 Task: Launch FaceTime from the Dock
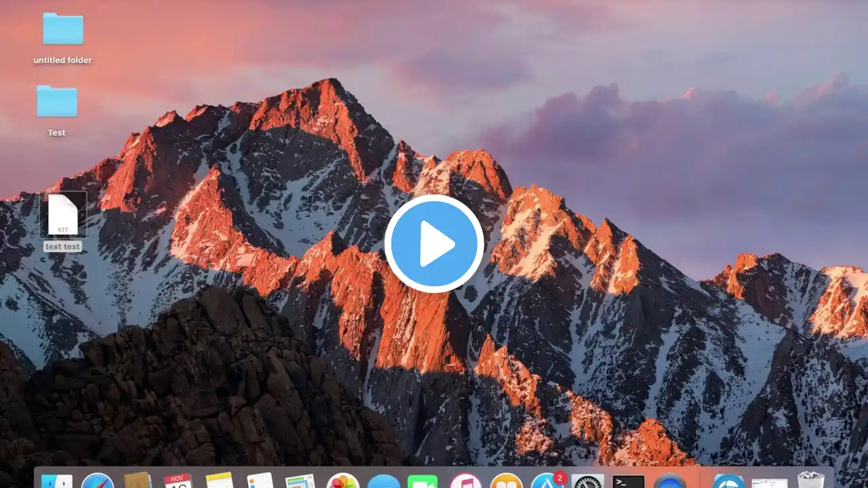tap(422, 481)
